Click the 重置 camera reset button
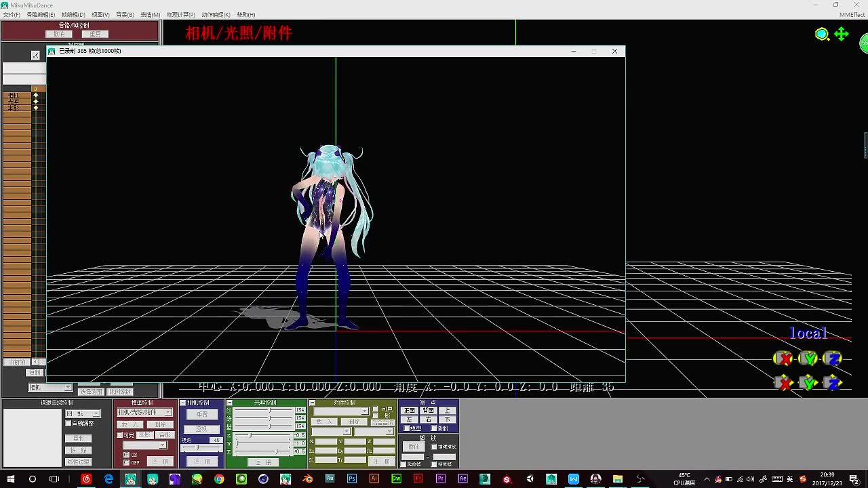Viewport: 868px width, 488px height. pyautogui.click(x=202, y=414)
